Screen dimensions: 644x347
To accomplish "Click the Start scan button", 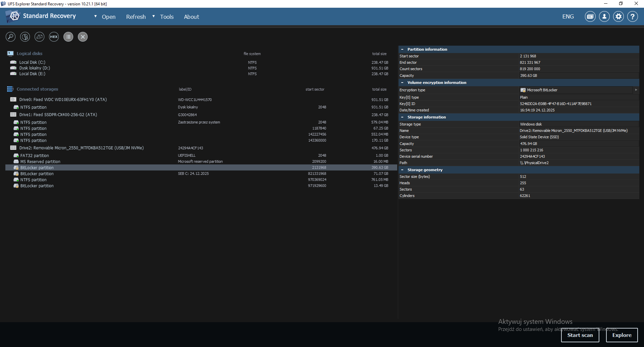I will coord(580,335).
